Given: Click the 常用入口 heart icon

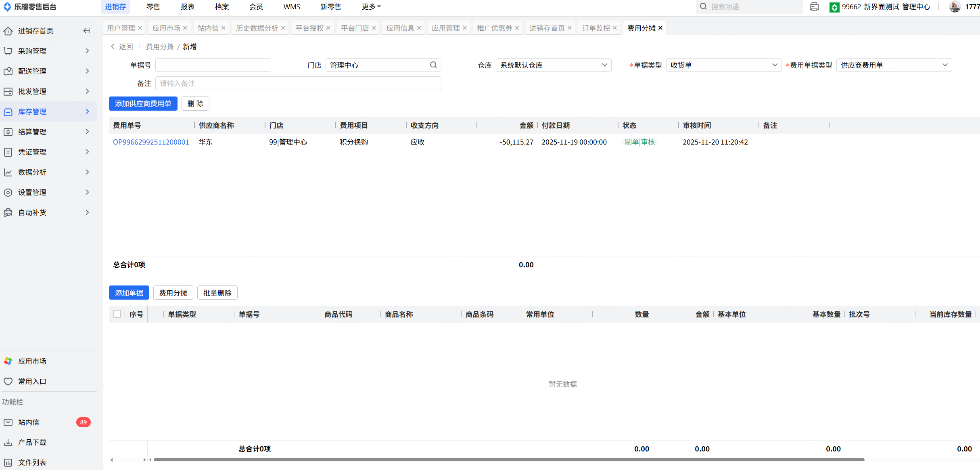Looking at the screenshot, I should (8, 381).
